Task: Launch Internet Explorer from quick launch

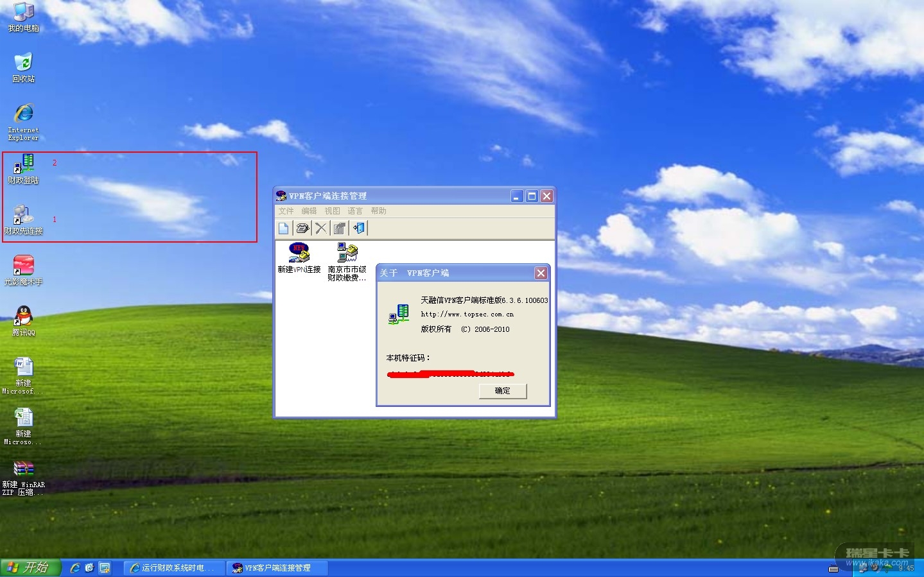Action: point(75,568)
